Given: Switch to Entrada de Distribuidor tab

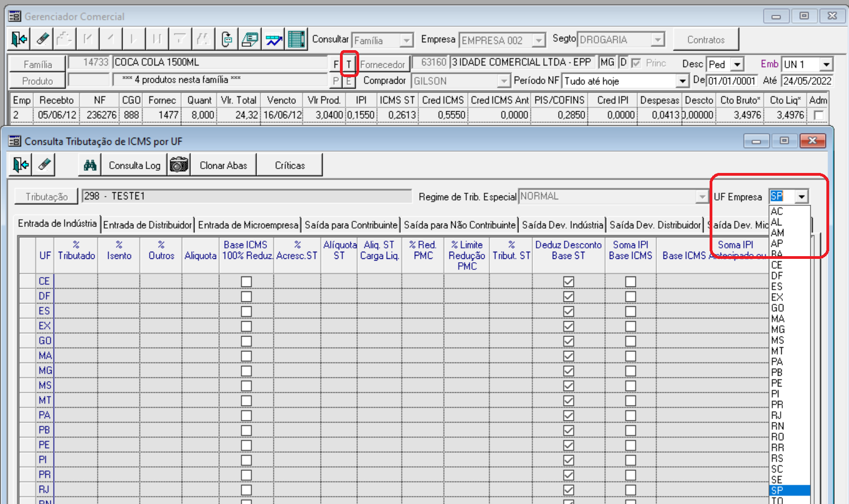Looking at the screenshot, I should coord(148,225).
